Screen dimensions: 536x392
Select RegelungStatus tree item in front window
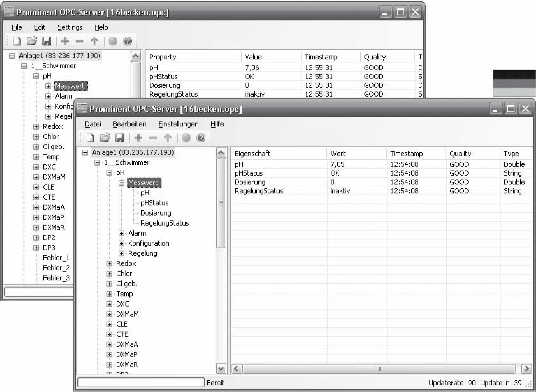pos(165,223)
